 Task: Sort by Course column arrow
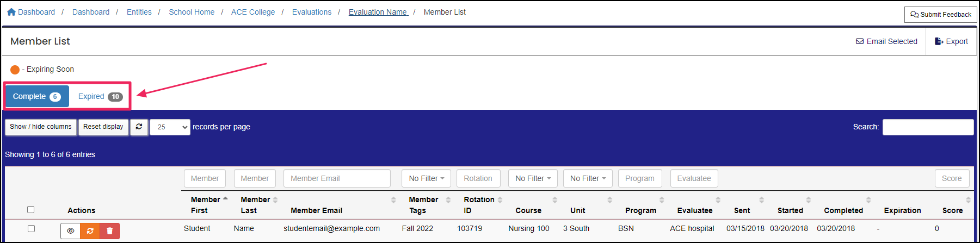[x=555, y=200]
